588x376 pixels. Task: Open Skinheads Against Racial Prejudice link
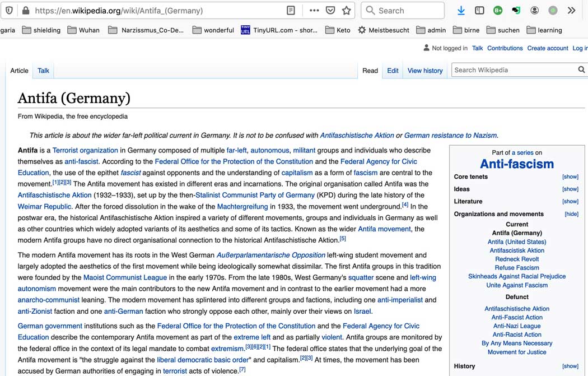(517, 277)
